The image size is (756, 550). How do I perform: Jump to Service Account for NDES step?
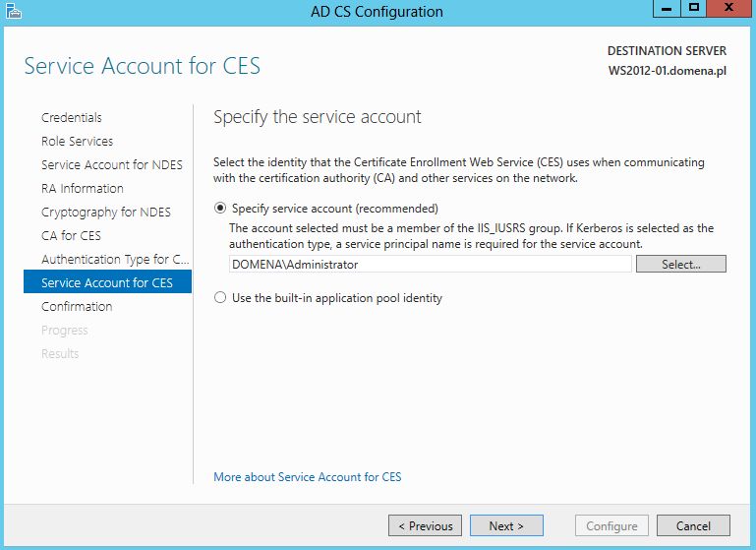pyautogui.click(x=112, y=164)
